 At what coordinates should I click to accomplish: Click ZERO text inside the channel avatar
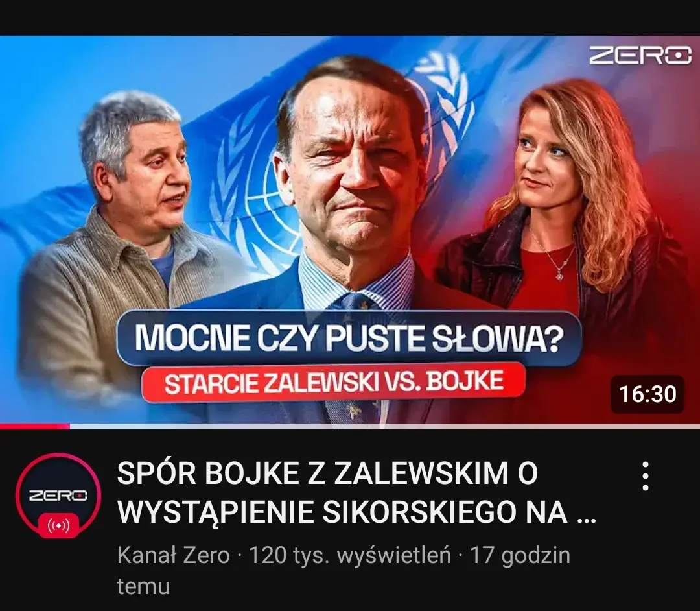pos(58,496)
